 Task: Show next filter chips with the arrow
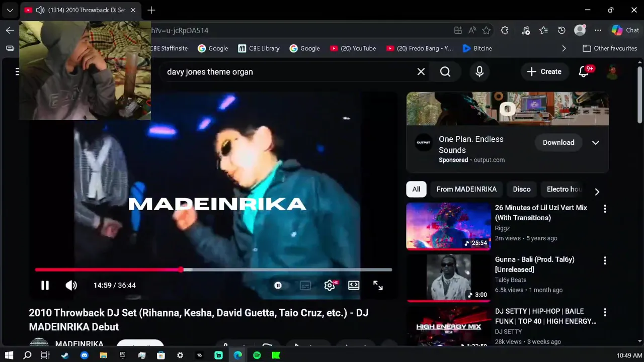coord(597,192)
